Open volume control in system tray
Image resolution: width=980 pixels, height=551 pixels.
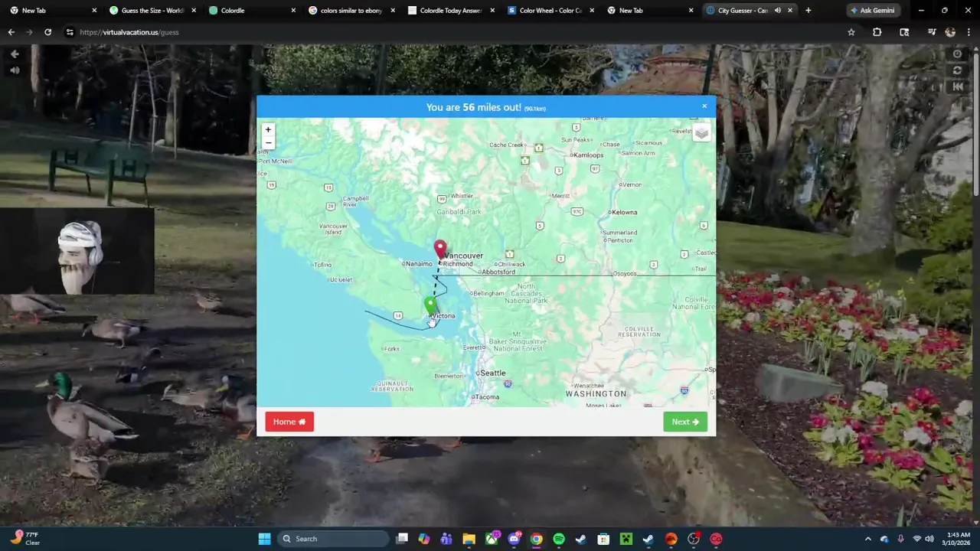click(x=929, y=539)
